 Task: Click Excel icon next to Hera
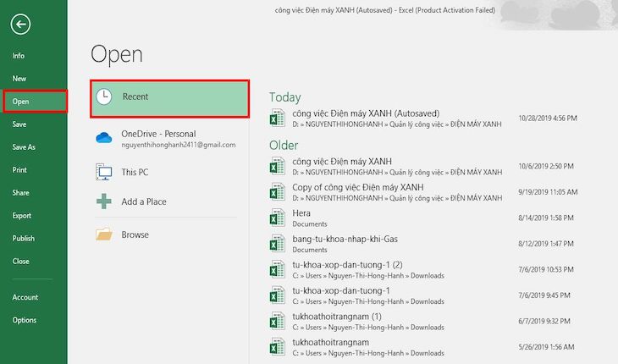click(x=277, y=218)
